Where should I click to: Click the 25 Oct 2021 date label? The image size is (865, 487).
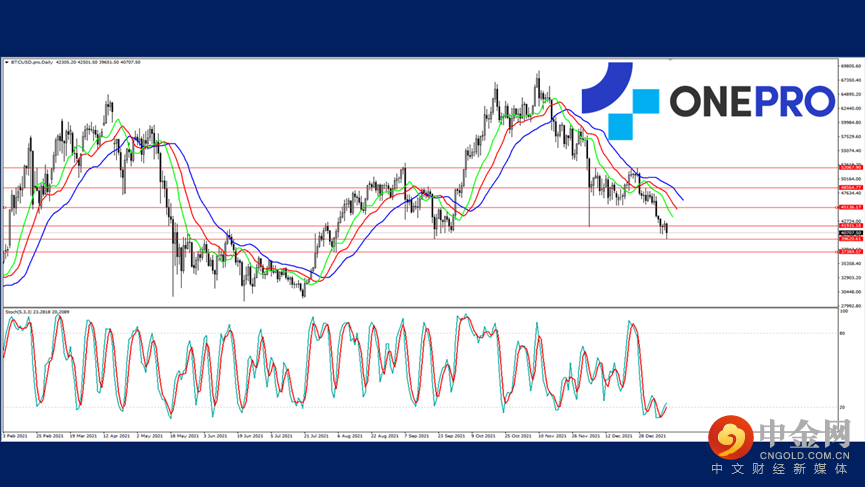pos(518,436)
